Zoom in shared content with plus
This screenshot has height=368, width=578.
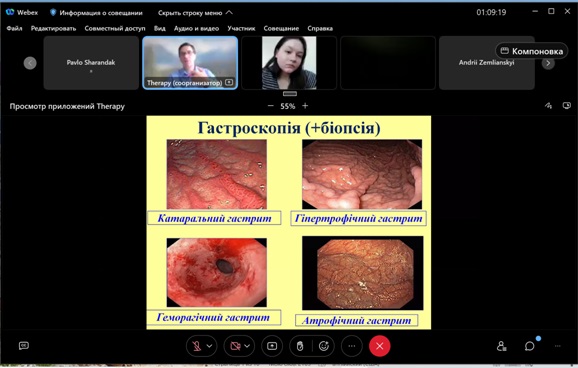(305, 106)
